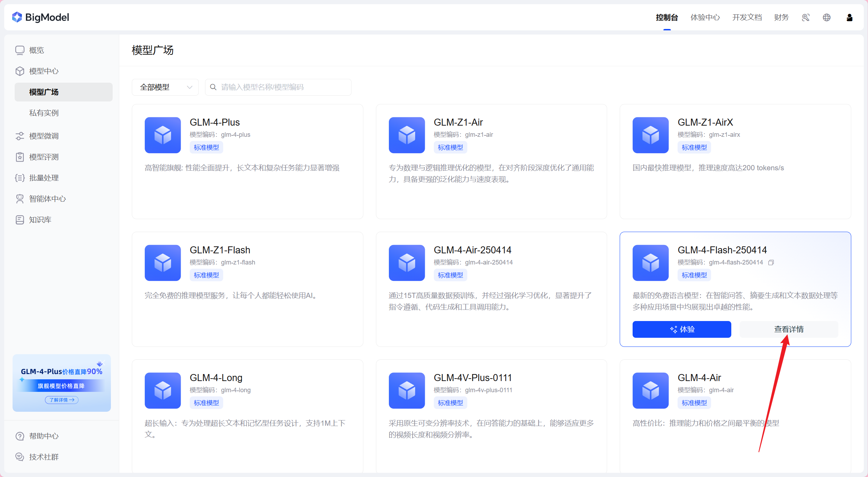Open the 体验中心 tab
This screenshot has height=477, width=868.
705,17
